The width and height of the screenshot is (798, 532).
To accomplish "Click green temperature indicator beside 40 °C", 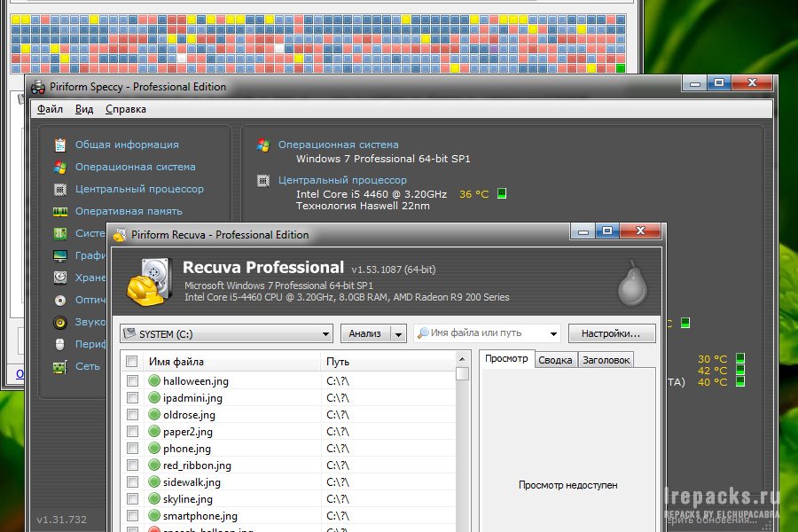I will (740, 381).
